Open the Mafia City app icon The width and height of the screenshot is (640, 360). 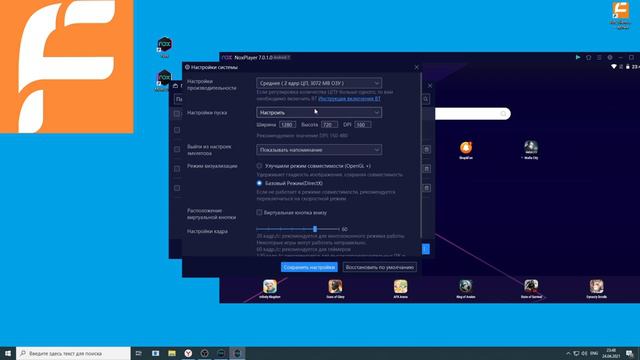(x=531, y=149)
